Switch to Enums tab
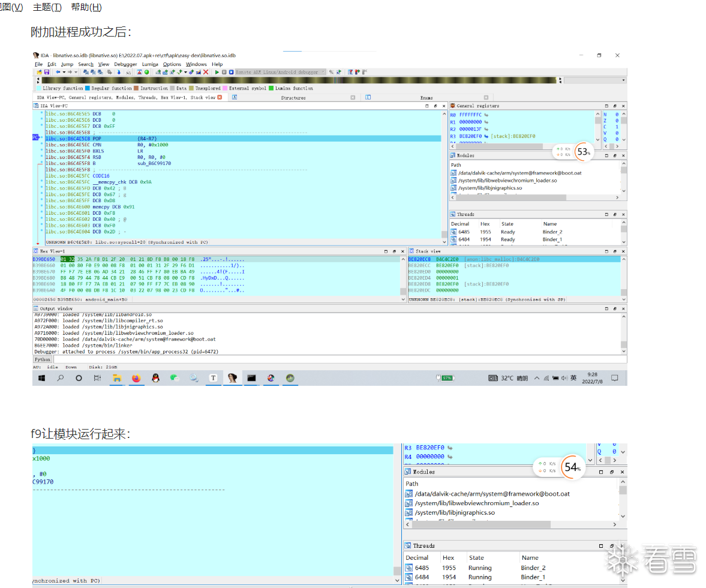 [x=426, y=98]
